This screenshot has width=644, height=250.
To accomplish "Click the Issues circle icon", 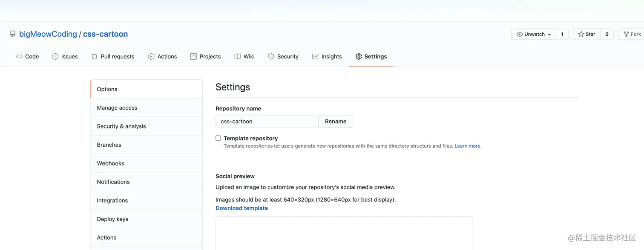I will [x=55, y=56].
